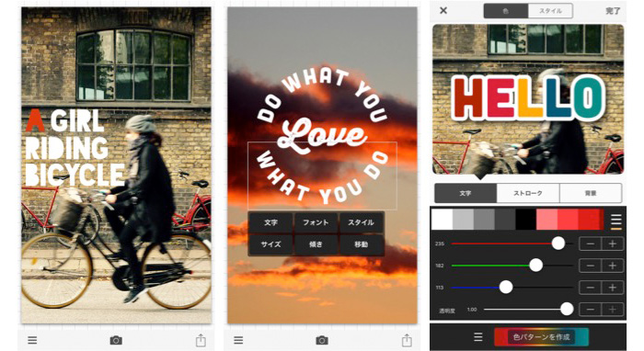Select the ストローク color target tab
The image size is (644, 351).
click(x=528, y=193)
